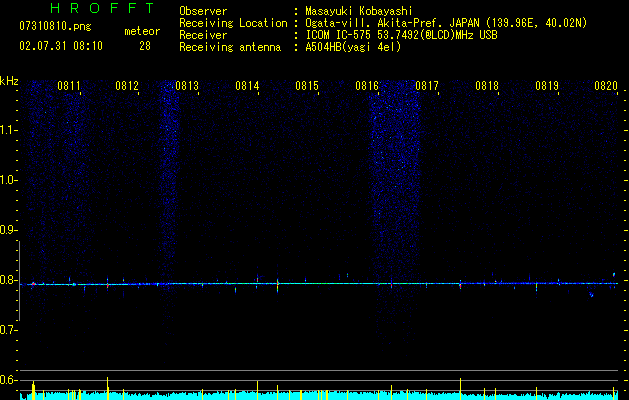Click the ICOM IC-575 53.7492 MHz USB text

401,35
